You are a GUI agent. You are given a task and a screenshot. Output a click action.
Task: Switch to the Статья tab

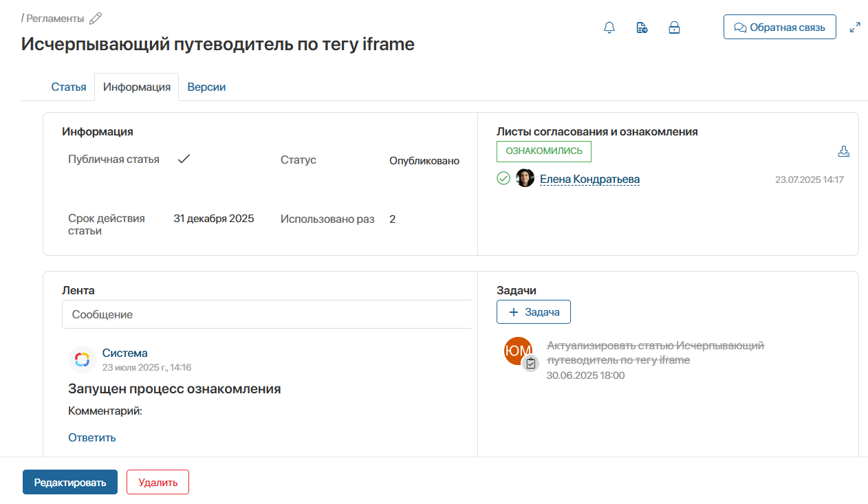69,87
